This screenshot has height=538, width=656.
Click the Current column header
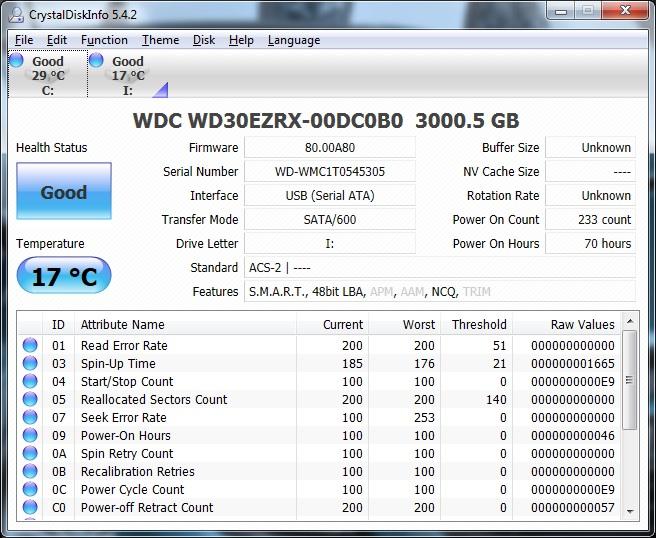coord(332,325)
